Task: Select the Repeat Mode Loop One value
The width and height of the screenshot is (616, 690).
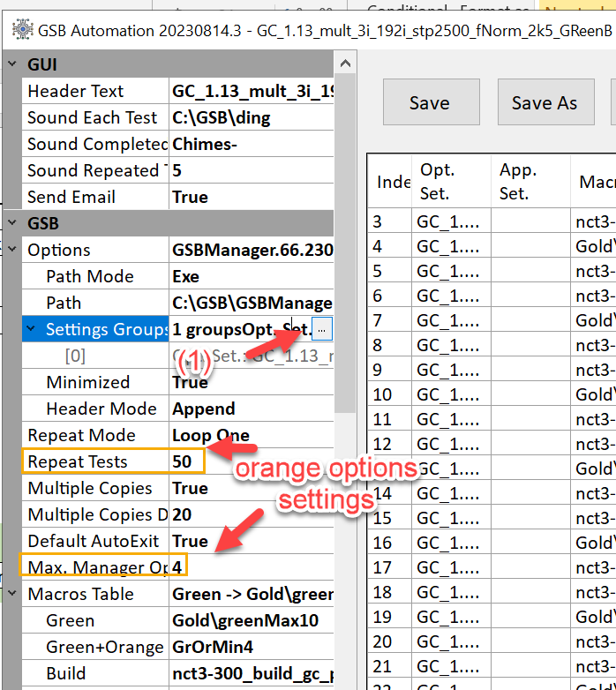Action: coord(210,435)
